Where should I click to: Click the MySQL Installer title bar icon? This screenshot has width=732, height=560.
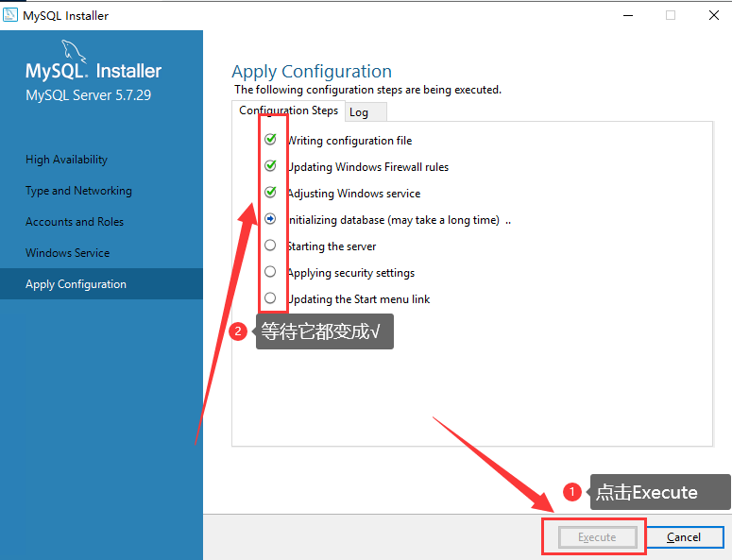tap(10, 15)
